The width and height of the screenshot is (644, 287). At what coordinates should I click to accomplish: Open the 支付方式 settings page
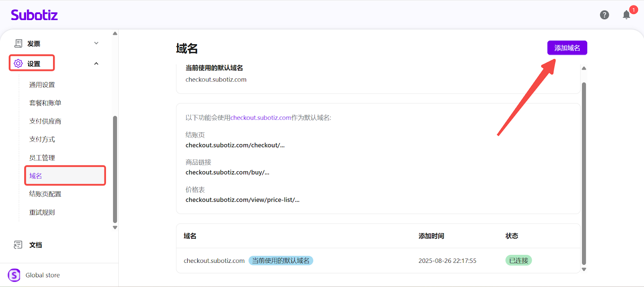[x=42, y=139]
